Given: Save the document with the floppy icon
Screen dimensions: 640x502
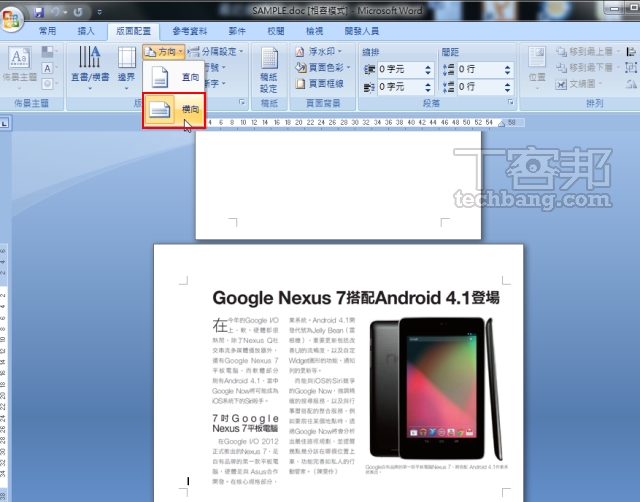Looking at the screenshot, I should pyautogui.click(x=38, y=12).
